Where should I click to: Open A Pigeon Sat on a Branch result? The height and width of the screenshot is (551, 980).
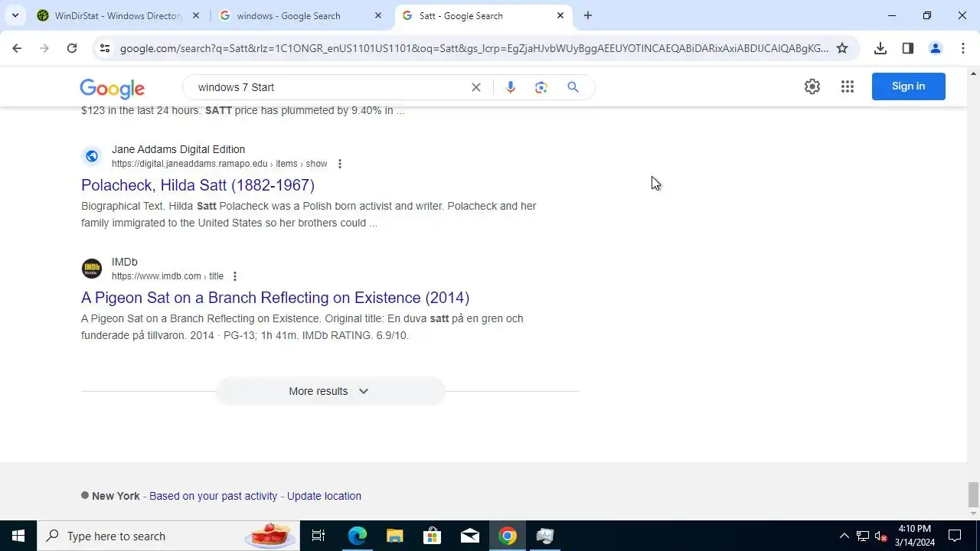(275, 298)
